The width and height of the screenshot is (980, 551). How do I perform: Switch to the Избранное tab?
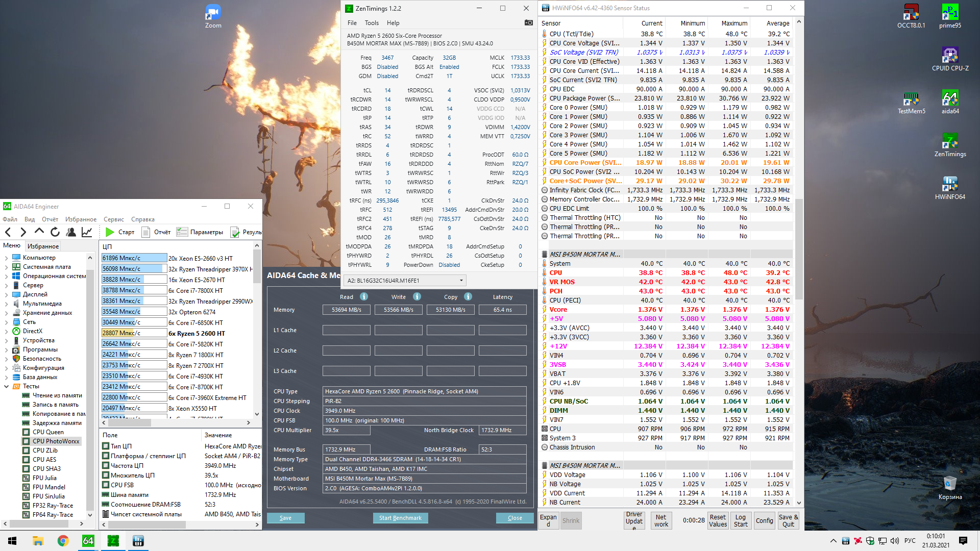pos(43,246)
